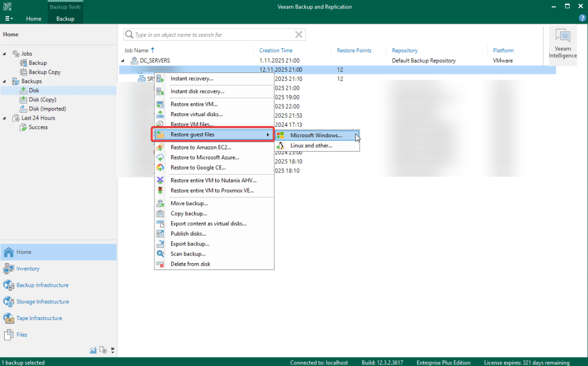Select the Success tree item

click(x=38, y=127)
